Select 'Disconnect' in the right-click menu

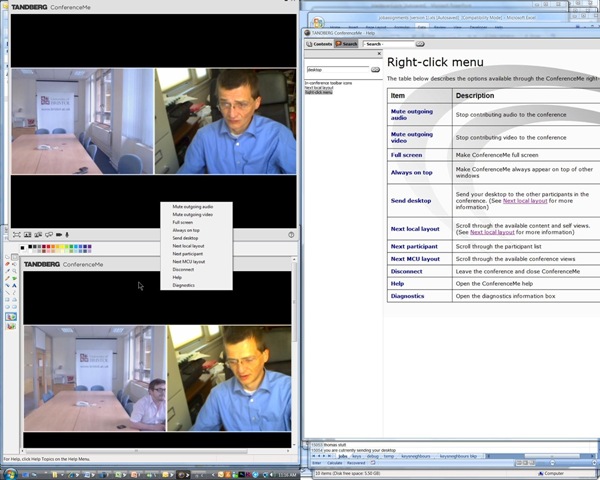pos(183,269)
